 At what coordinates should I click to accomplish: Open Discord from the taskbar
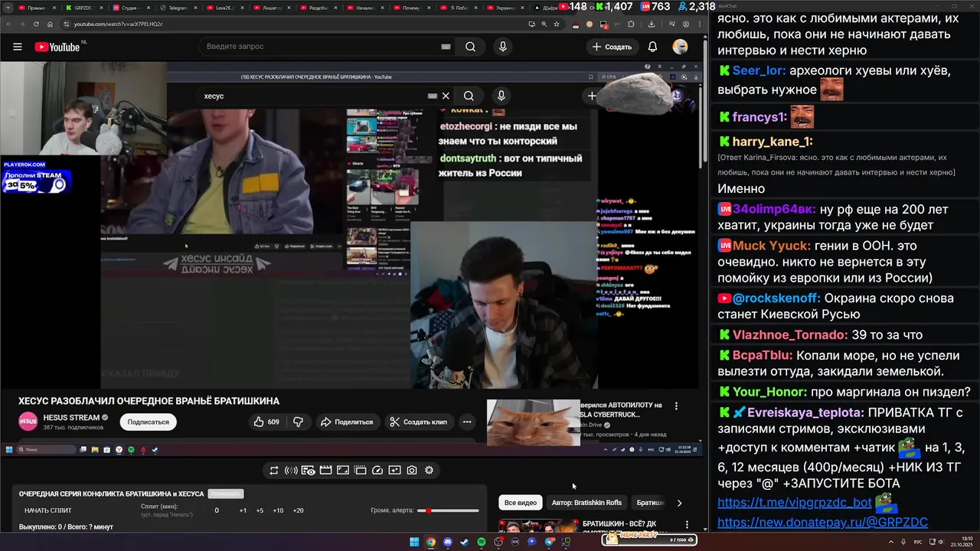(x=448, y=542)
